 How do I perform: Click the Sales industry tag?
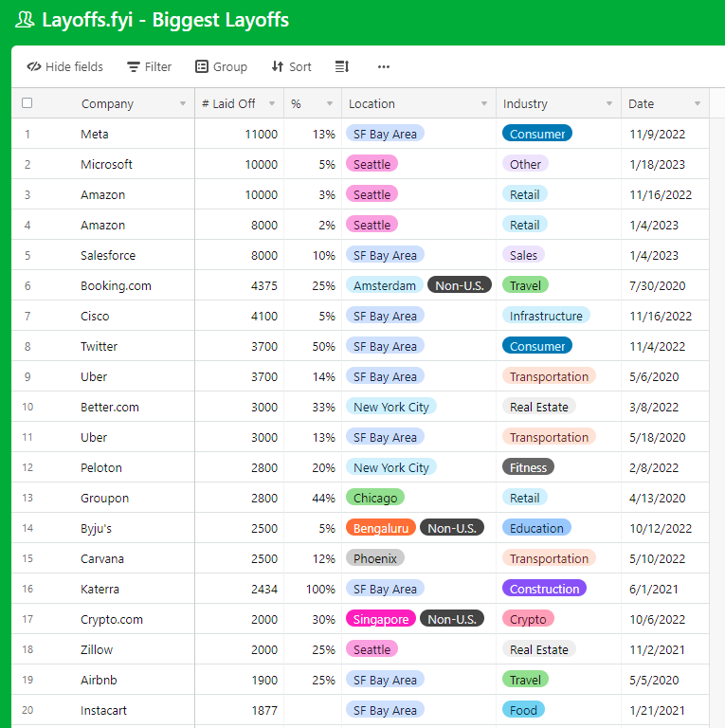[x=523, y=255]
